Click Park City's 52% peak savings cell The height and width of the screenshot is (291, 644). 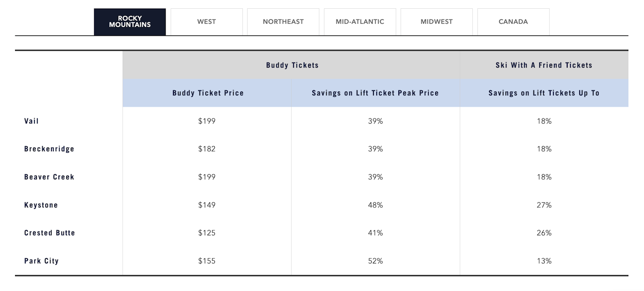(375, 261)
